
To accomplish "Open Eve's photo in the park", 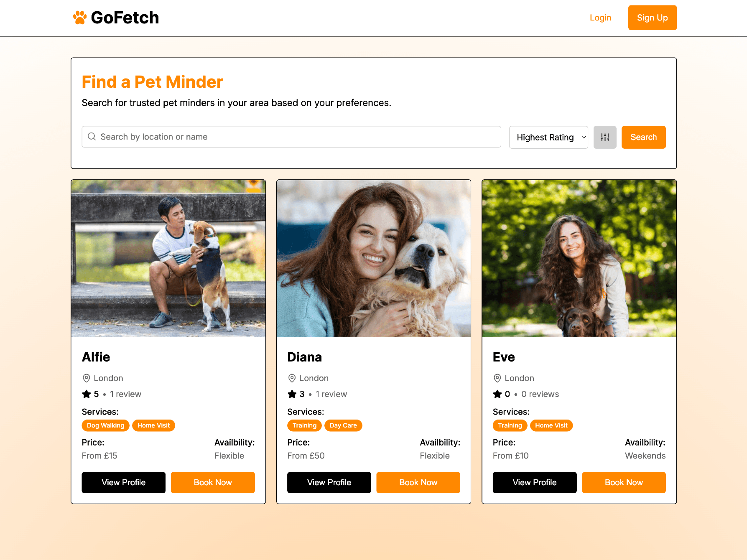I will [579, 258].
